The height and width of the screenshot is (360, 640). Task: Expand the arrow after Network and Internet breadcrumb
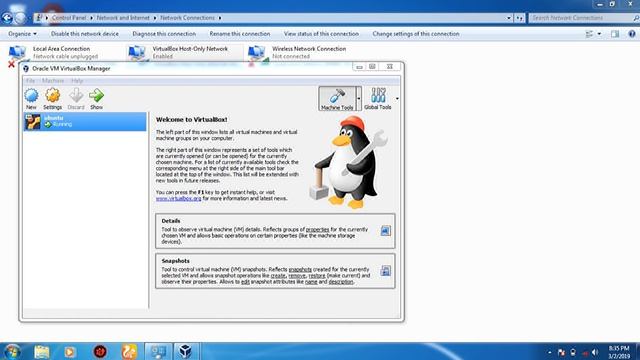point(155,18)
